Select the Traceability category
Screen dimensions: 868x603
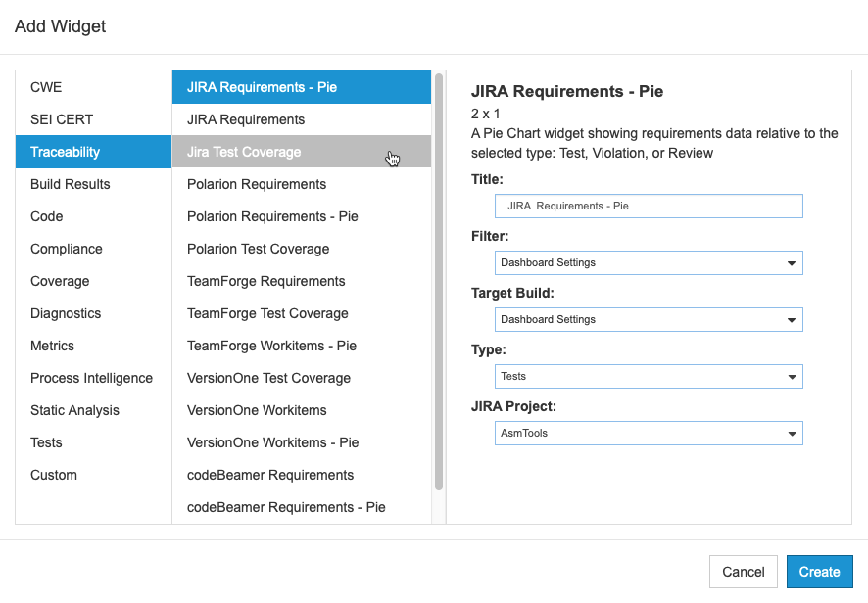(x=93, y=152)
